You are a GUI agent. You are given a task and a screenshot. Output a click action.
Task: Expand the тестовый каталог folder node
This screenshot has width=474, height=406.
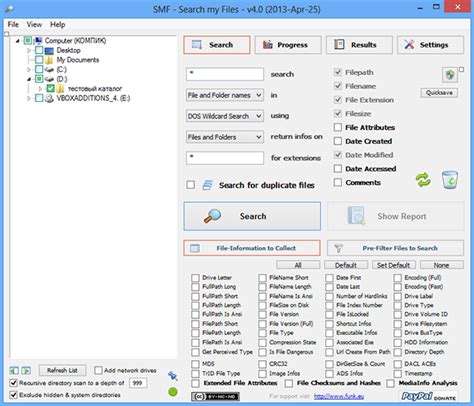(40, 89)
